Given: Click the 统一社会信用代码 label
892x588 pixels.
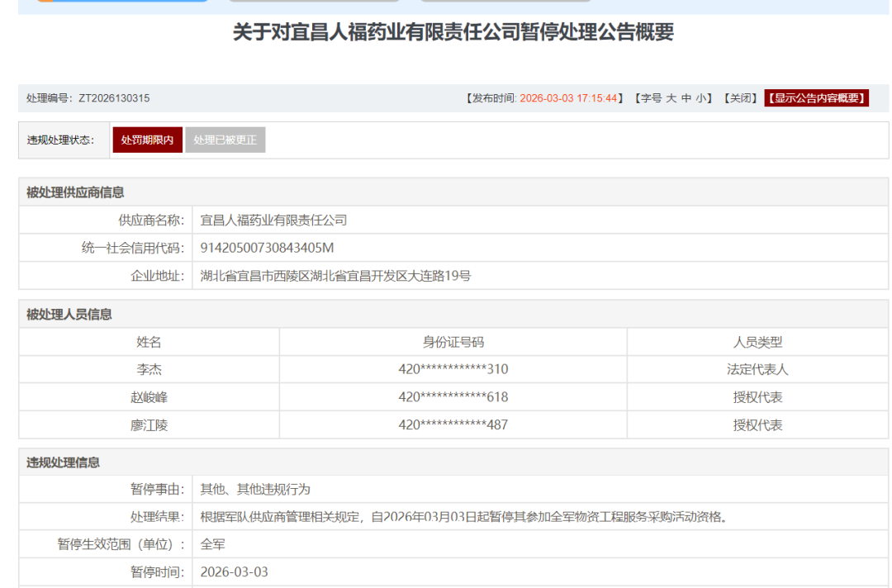Looking at the screenshot, I should [x=133, y=248].
